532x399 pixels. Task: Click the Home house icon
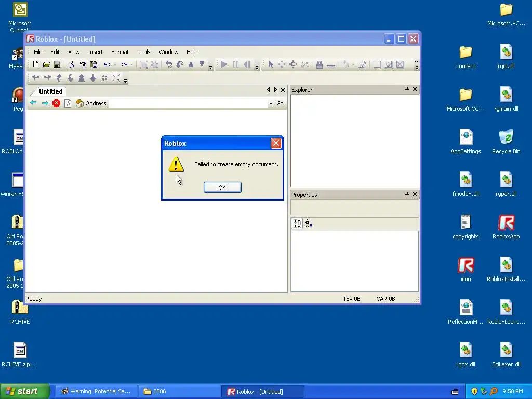pos(79,103)
